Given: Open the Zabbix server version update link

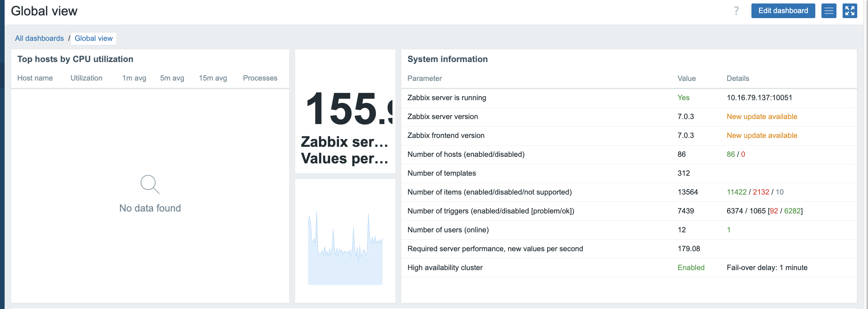Looking at the screenshot, I should pyautogui.click(x=761, y=117).
